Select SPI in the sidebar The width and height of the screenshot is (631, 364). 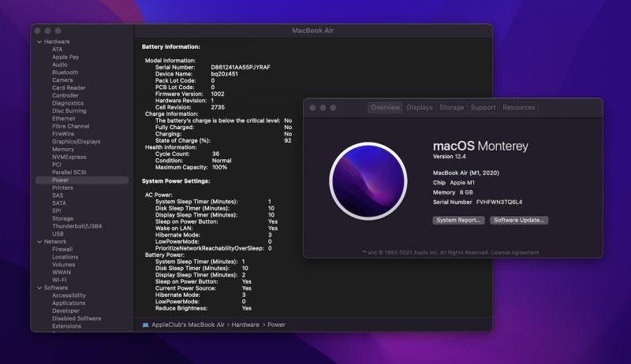pos(56,211)
